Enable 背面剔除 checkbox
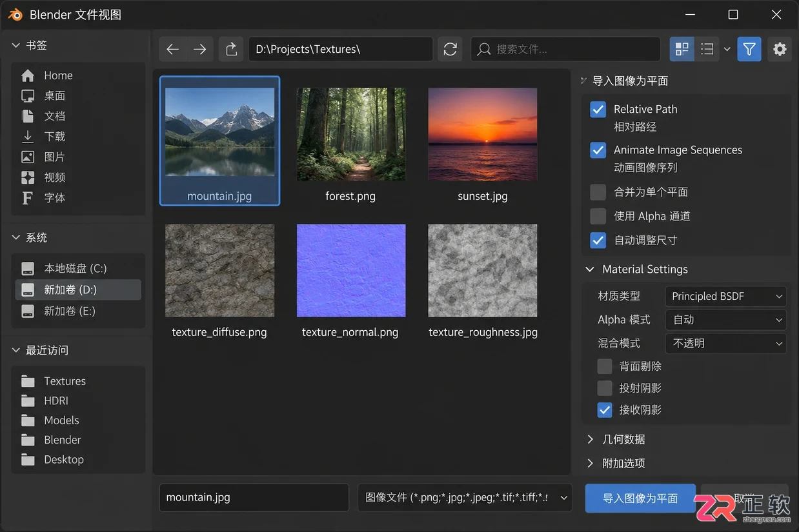The image size is (799, 532). click(605, 366)
